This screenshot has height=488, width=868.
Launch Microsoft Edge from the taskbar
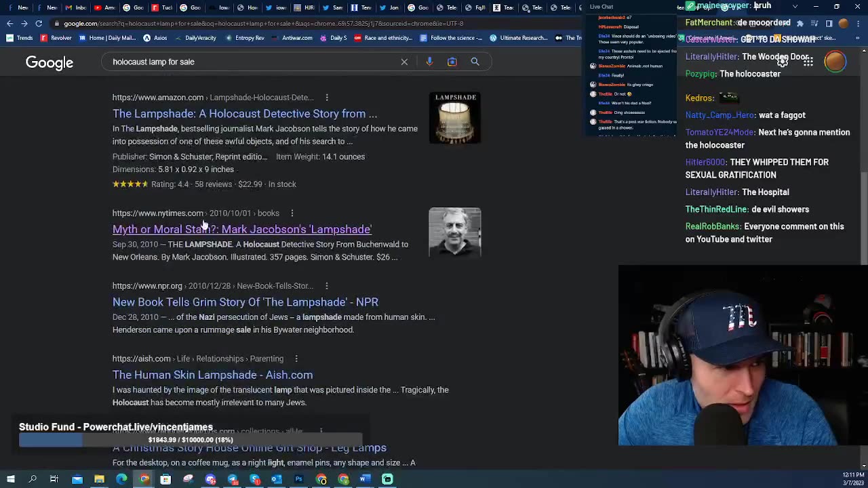[x=121, y=479]
